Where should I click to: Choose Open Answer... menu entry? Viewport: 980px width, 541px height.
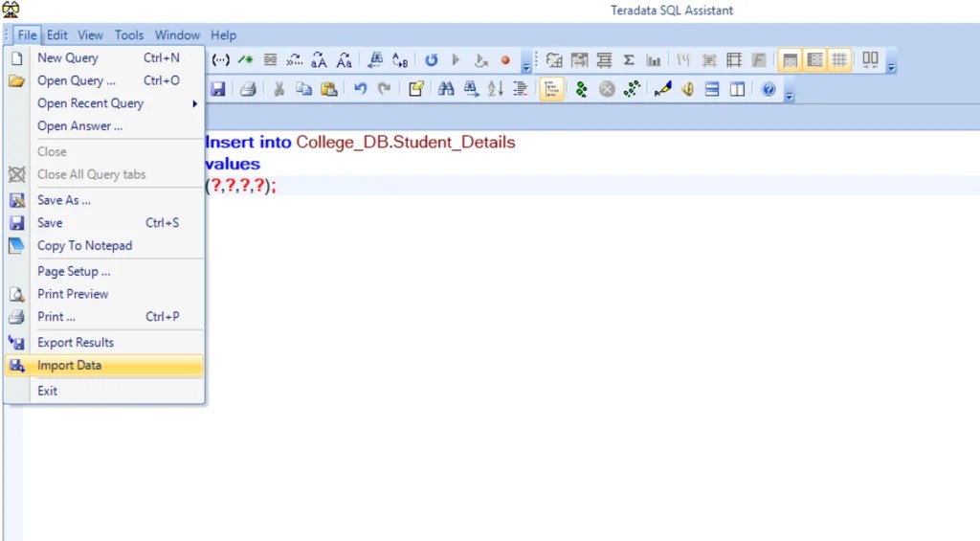tap(104, 125)
